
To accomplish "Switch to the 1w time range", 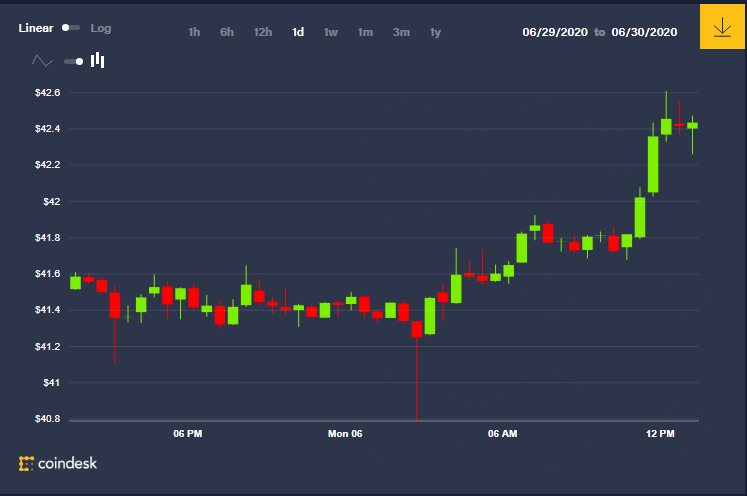I will click(x=331, y=32).
